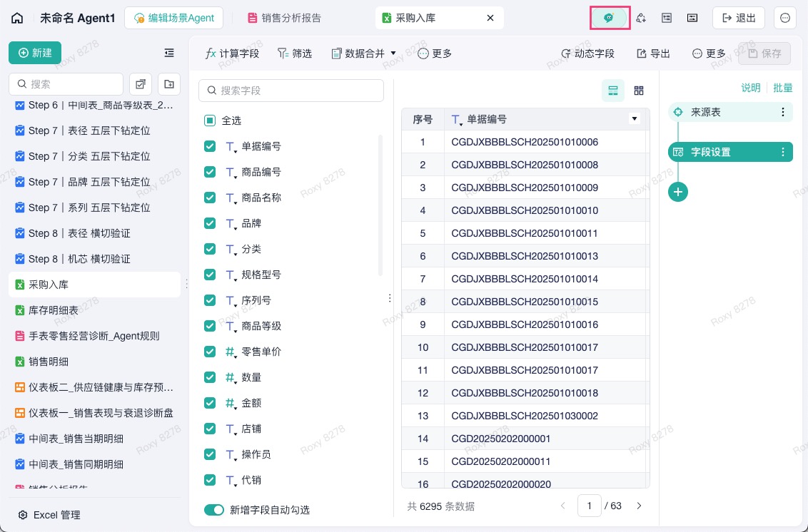Turn off 新增字段自动勾选 switch

pos(214,510)
